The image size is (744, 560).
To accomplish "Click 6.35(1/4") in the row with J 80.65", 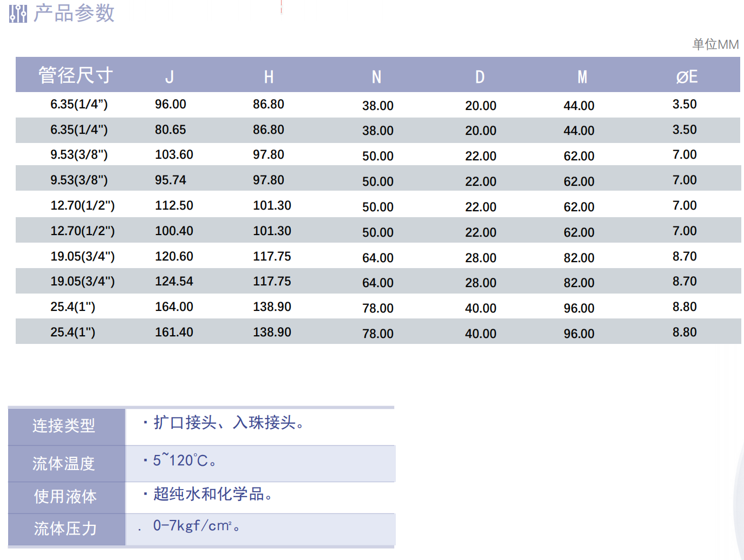I will (79, 129).
